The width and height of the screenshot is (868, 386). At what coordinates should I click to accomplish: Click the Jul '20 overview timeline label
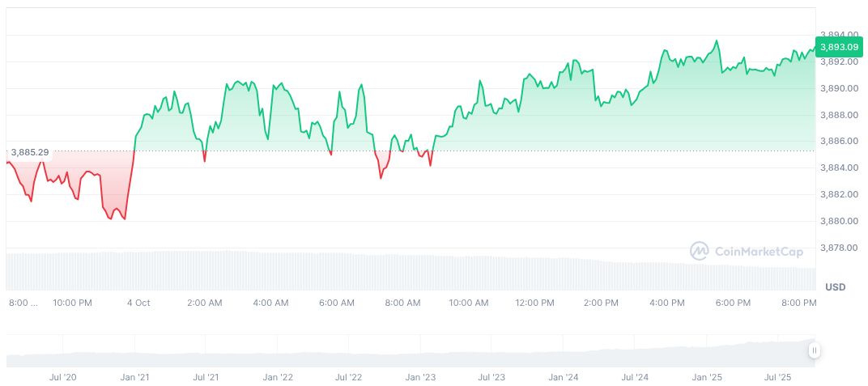pos(63,377)
